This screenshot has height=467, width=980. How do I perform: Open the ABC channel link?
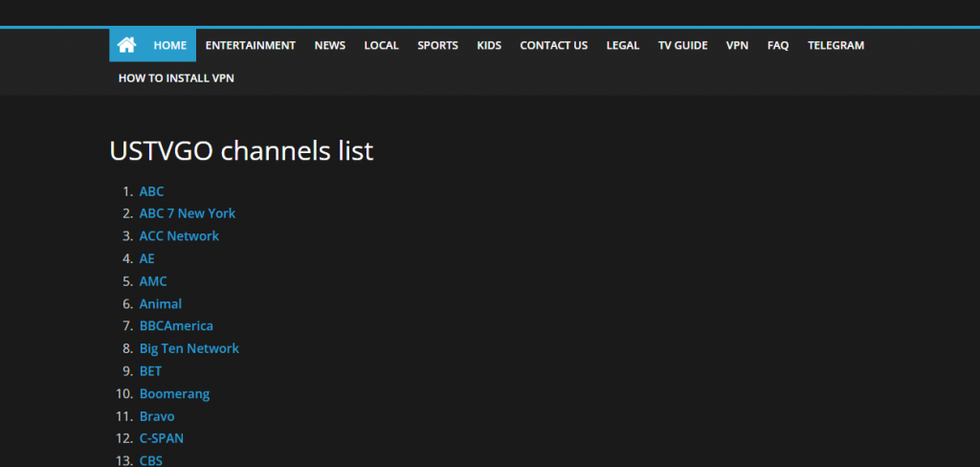coord(151,191)
